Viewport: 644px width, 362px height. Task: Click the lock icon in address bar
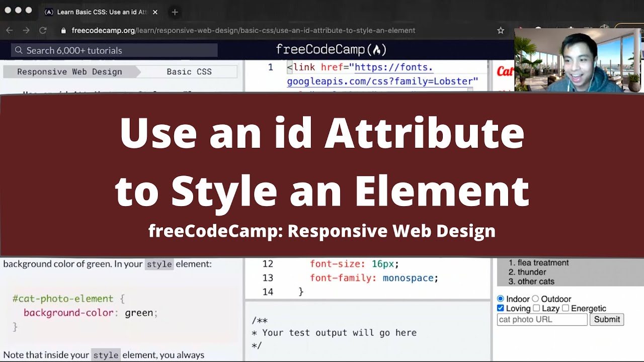click(63, 31)
